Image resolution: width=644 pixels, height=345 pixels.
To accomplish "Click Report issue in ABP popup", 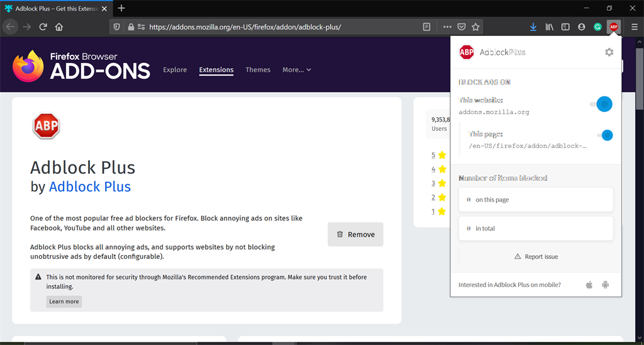I will pyautogui.click(x=536, y=257).
